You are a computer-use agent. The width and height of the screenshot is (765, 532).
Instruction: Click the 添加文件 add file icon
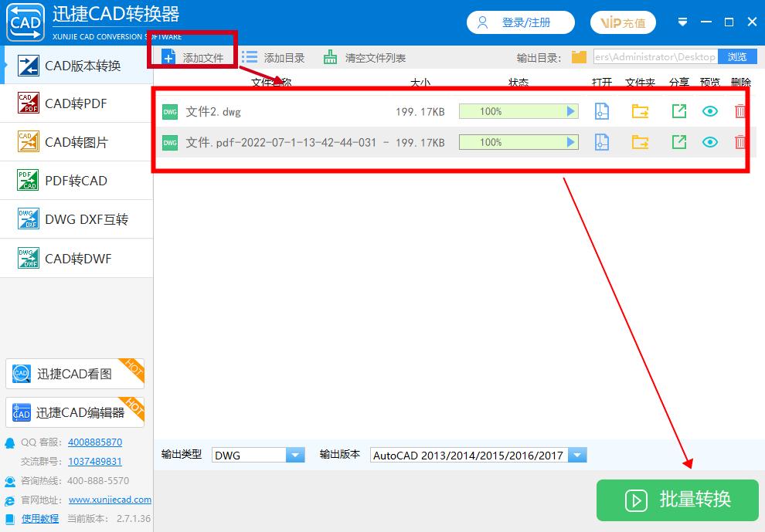pos(167,56)
